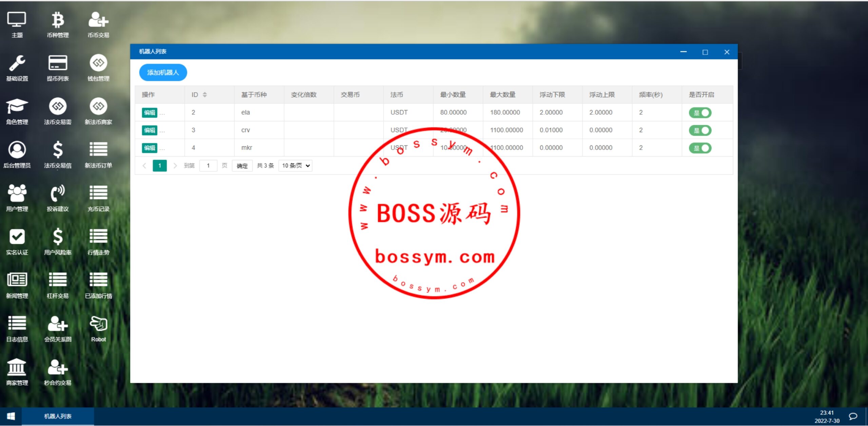
Task: Minimize the 机器人列表 window
Action: click(684, 52)
